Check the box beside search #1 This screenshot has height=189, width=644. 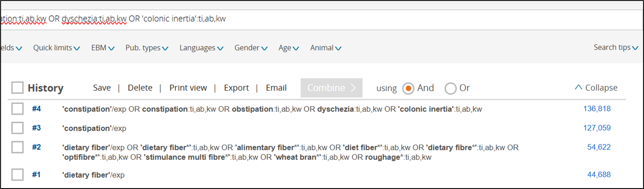point(17,175)
